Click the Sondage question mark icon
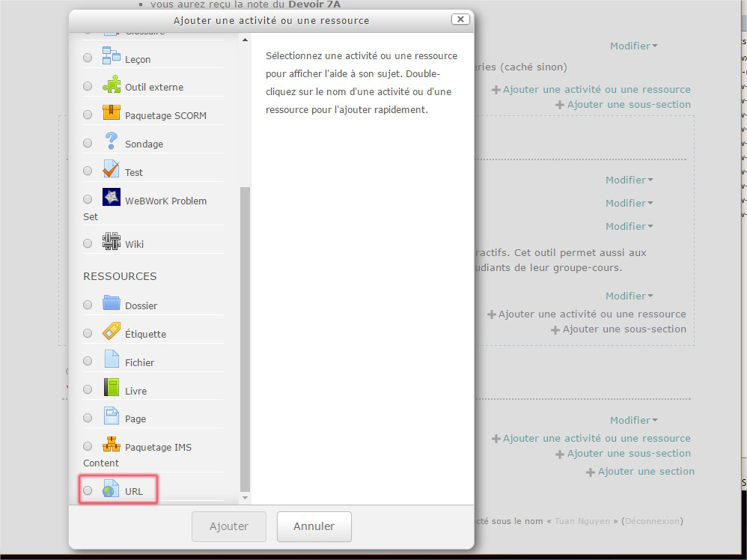Screen dimensions: 747x560 (x=111, y=141)
